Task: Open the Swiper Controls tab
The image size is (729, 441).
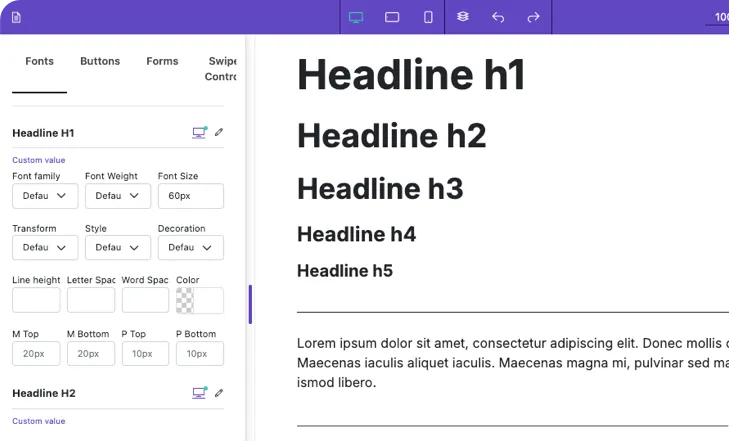Action: pyautogui.click(x=221, y=69)
